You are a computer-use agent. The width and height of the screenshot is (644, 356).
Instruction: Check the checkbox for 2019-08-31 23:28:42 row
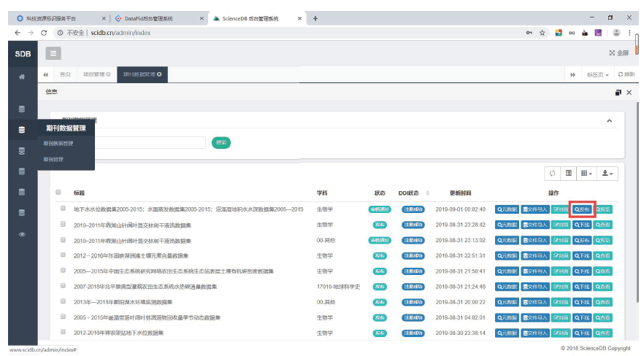(63, 224)
